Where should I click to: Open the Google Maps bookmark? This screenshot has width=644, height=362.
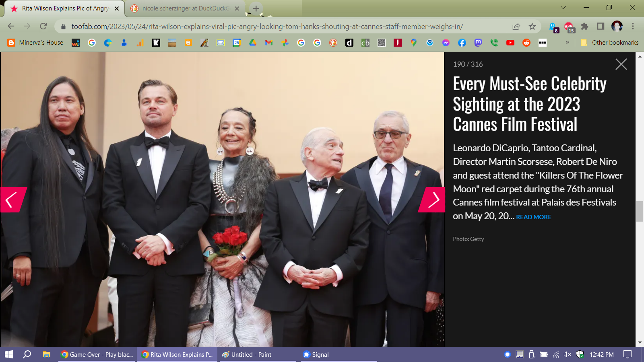coord(414,43)
